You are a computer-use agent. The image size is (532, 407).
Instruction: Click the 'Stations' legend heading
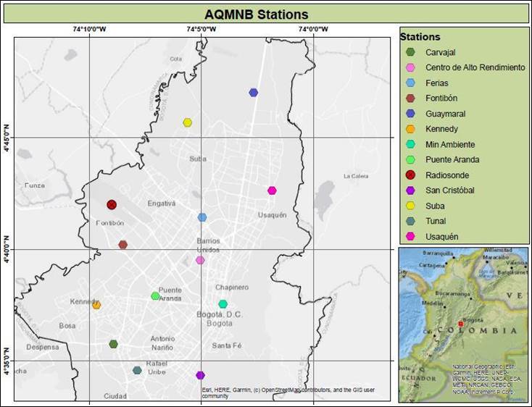[420, 37]
